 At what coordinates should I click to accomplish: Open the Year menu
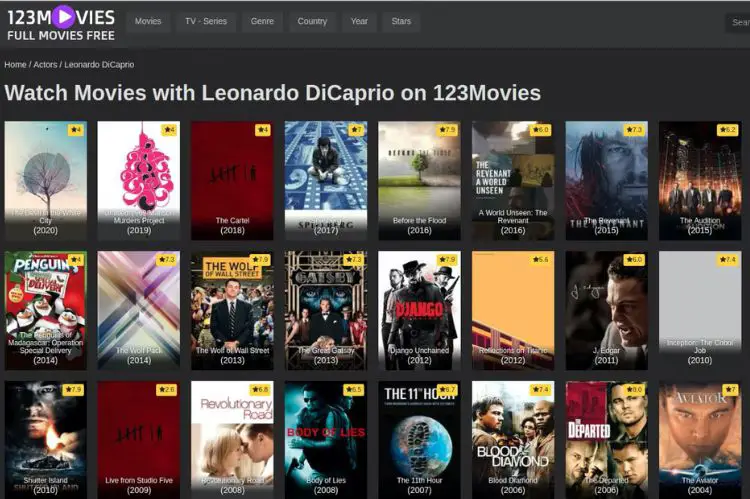coord(359,21)
